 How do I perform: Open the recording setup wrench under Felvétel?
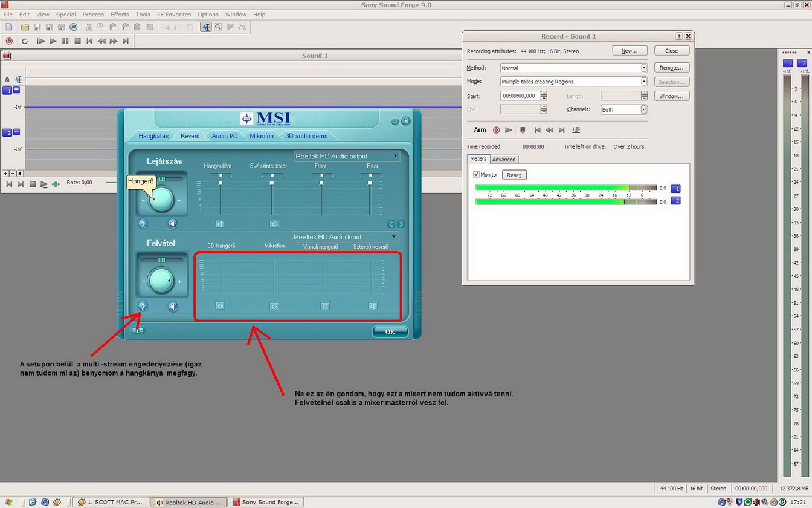(143, 306)
